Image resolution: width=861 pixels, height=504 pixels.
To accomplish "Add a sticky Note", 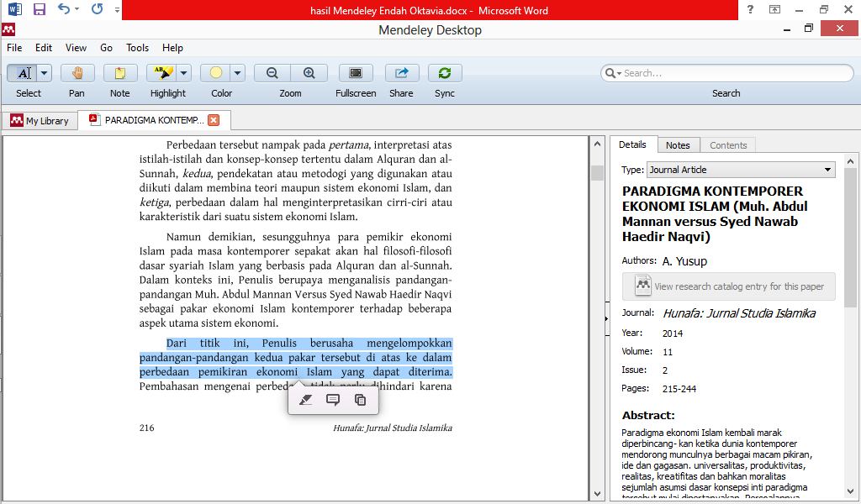I will (119, 73).
